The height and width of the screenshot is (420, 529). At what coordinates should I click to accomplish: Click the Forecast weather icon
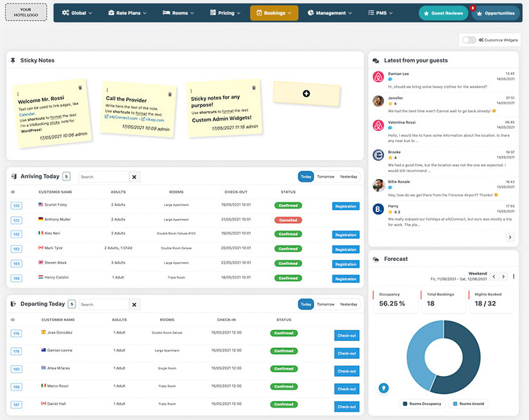tap(376, 259)
